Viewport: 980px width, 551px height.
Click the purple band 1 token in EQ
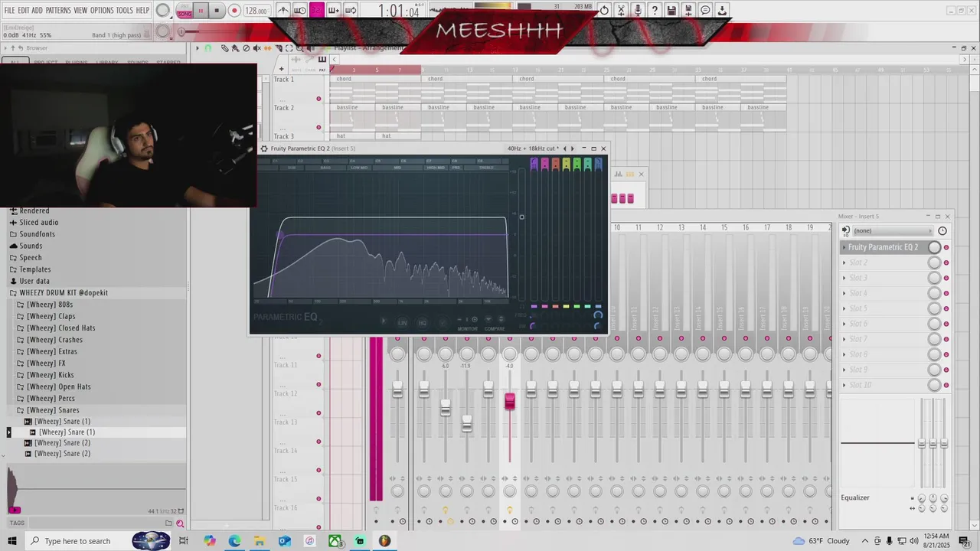point(281,236)
